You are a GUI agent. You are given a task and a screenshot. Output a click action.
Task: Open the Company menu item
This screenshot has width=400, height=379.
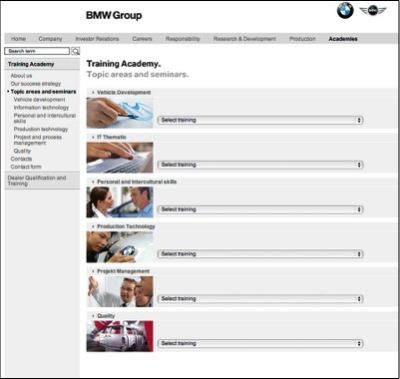[50, 39]
